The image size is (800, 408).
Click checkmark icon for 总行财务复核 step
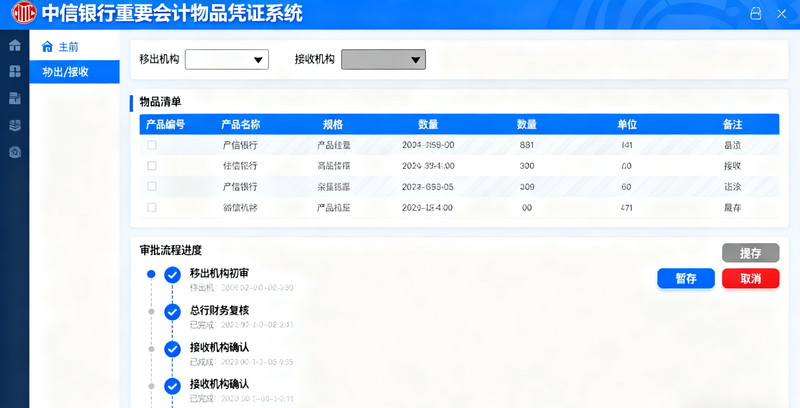172,312
